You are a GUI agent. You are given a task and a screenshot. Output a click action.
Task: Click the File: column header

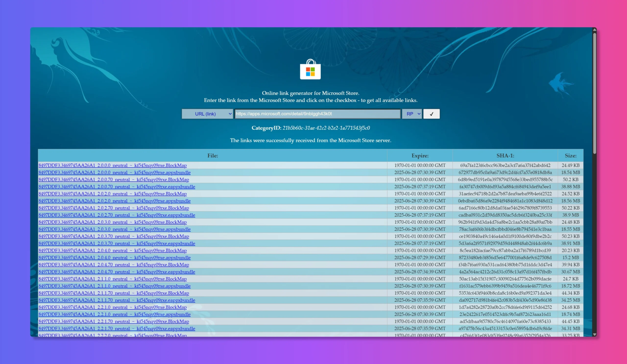pos(213,156)
